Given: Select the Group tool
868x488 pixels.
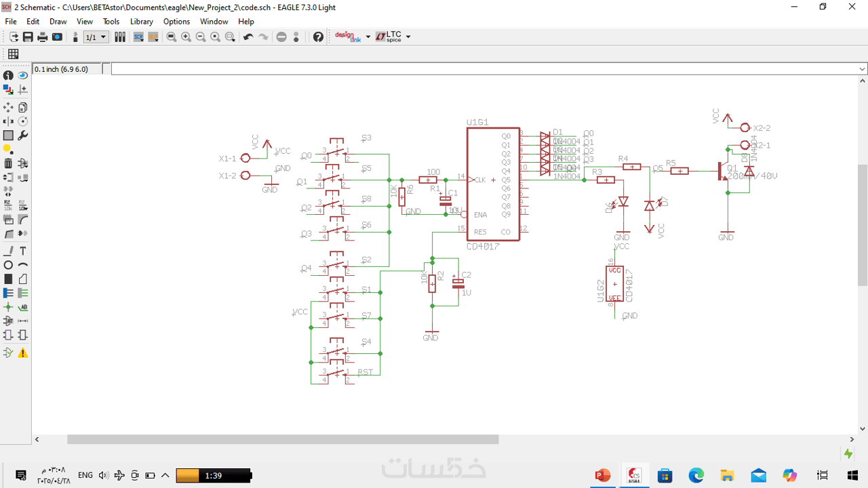Looking at the screenshot, I should pos(8,136).
